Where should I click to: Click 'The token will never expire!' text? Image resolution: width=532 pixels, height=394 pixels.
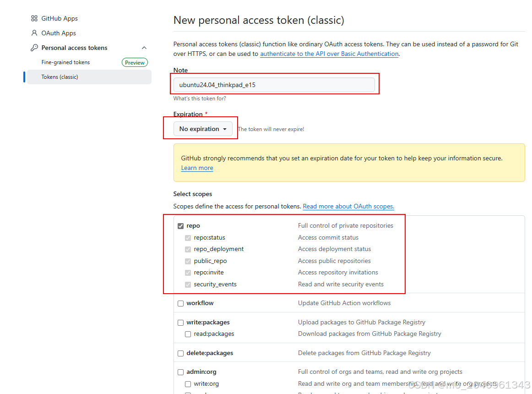pyautogui.click(x=271, y=129)
